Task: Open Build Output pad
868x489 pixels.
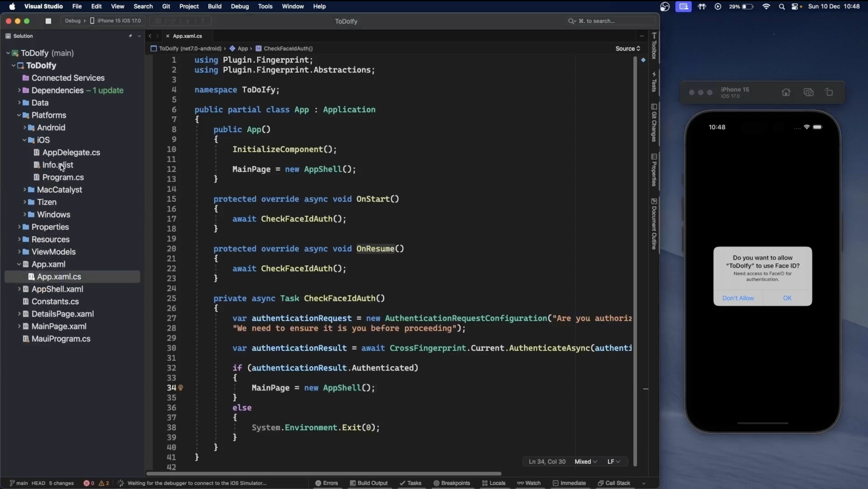Action: tap(369, 483)
